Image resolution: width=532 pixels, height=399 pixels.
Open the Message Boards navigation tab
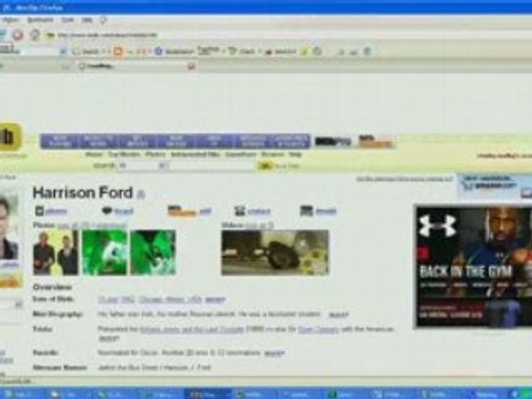pyautogui.click(x=253, y=141)
